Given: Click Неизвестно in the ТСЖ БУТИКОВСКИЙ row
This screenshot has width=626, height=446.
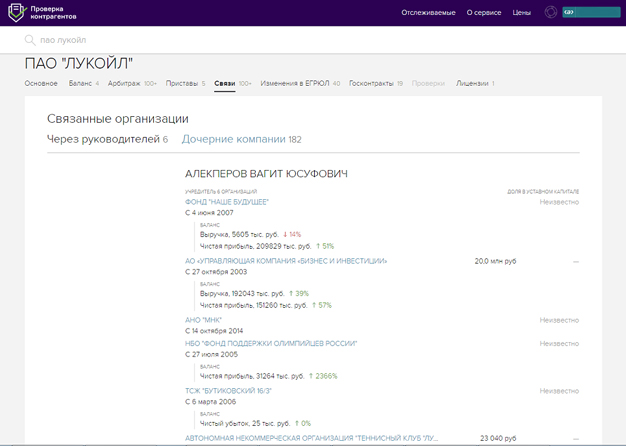Looking at the screenshot, I should 559,391.
